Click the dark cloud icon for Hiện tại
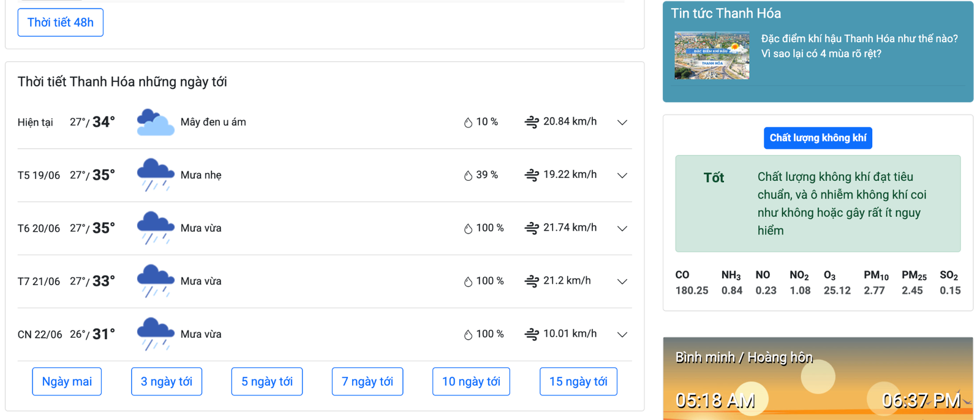This screenshot has width=980, height=420. pos(155,122)
